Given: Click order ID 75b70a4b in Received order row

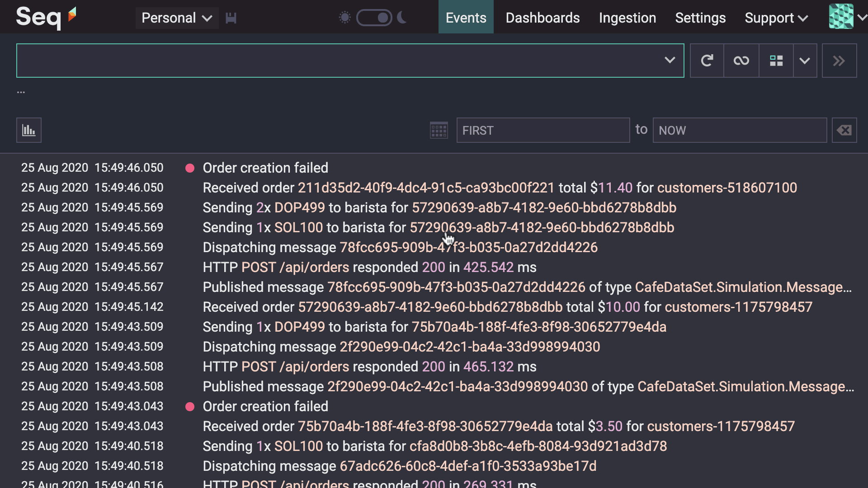Looking at the screenshot, I should [x=425, y=426].
